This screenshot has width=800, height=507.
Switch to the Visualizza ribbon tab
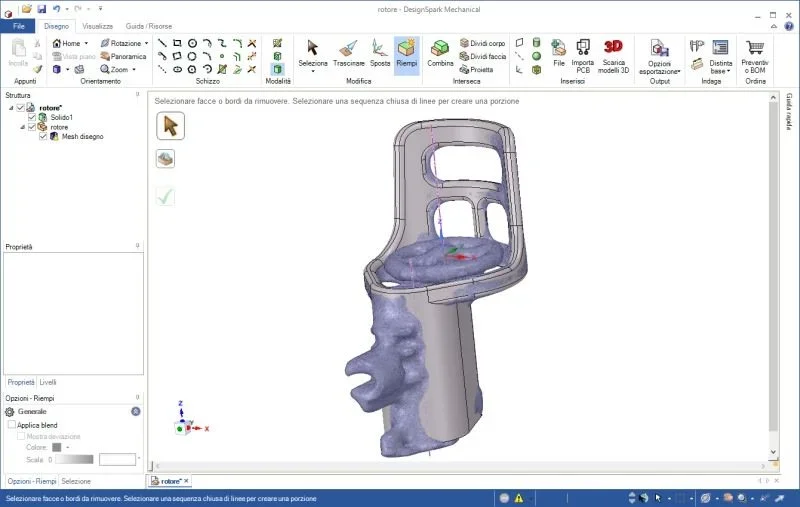pos(98,26)
